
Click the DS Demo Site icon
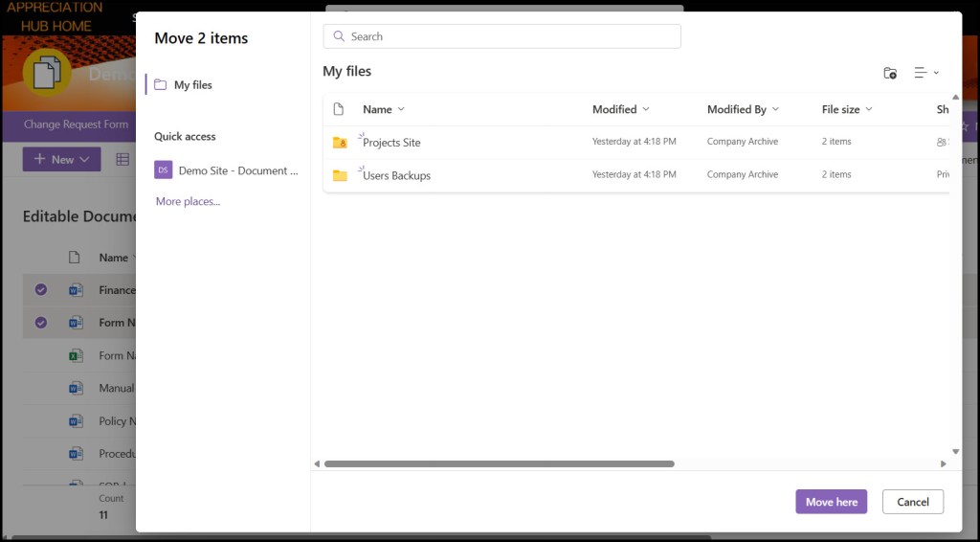point(164,170)
